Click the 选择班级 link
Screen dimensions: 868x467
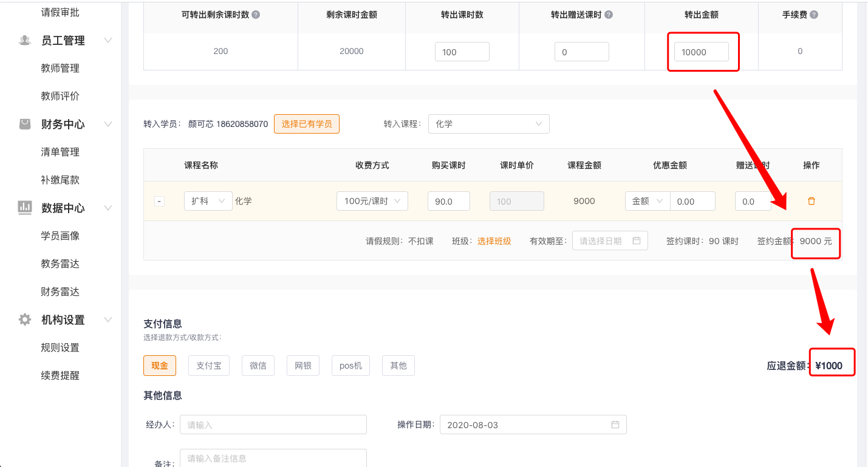(494, 241)
